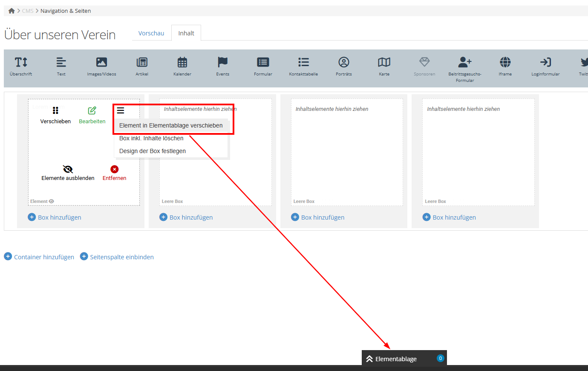Open the hamburger menu of the box

click(121, 110)
